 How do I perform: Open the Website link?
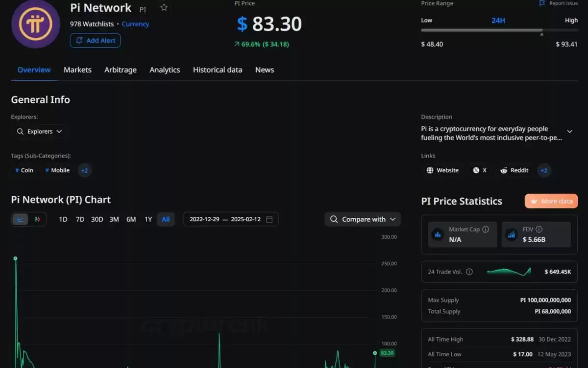(x=442, y=170)
